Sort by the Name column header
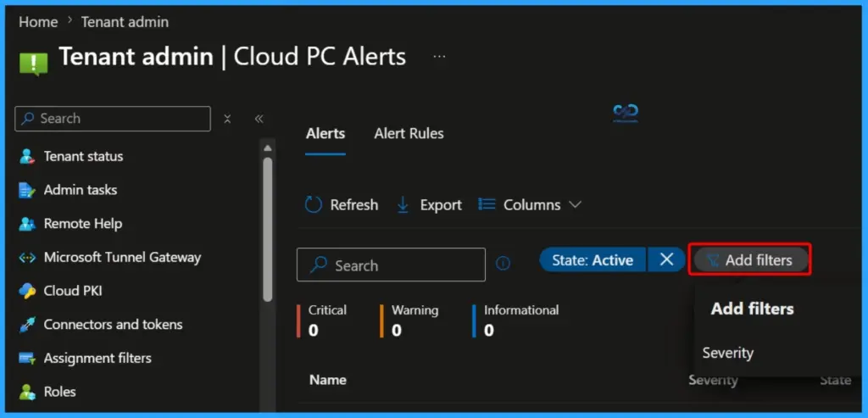The width and height of the screenshot is (868, 418). coord(328,380)
